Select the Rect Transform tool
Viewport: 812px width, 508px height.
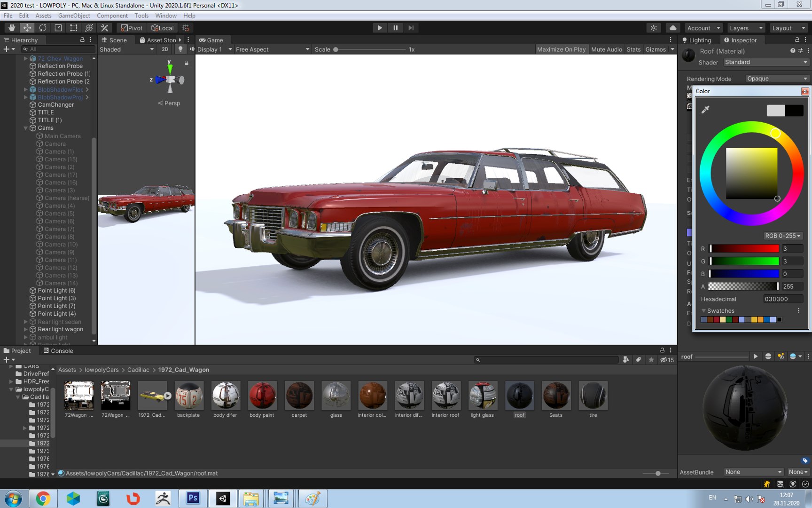tap(74, 28)
